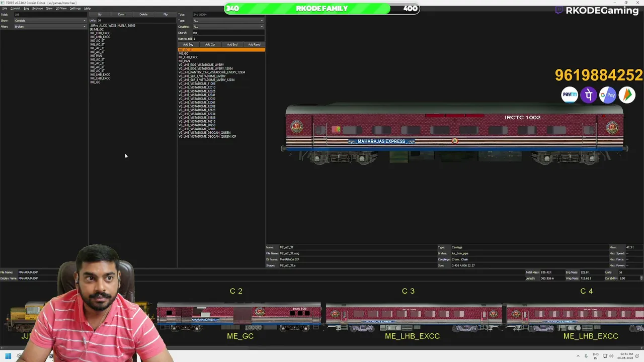Select VG_LHB_VISTADOME_22105 in stock list
The image size is (644, 362).
point(197,129)
